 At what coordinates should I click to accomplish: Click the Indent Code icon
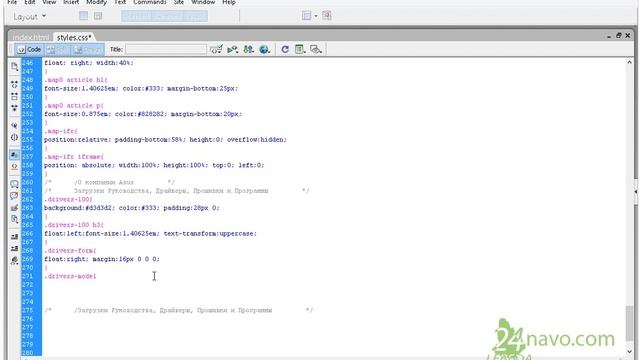click(x=14, y=237)
